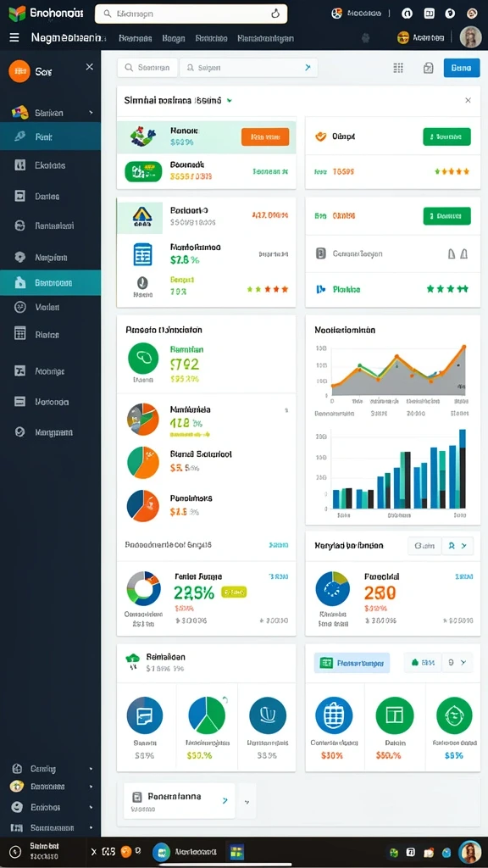
Task: Click the four-star rating in the top-right card
Action: pyautogui.click(x=452, y=171)
